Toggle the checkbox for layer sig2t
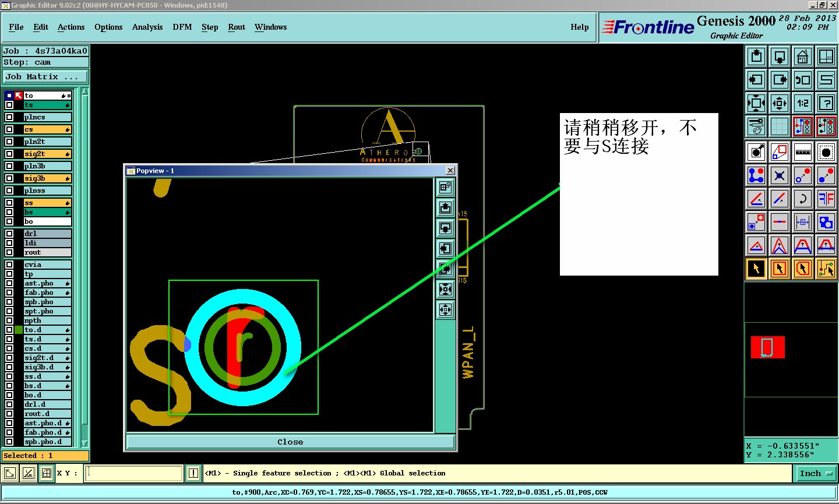 [9, 154]
